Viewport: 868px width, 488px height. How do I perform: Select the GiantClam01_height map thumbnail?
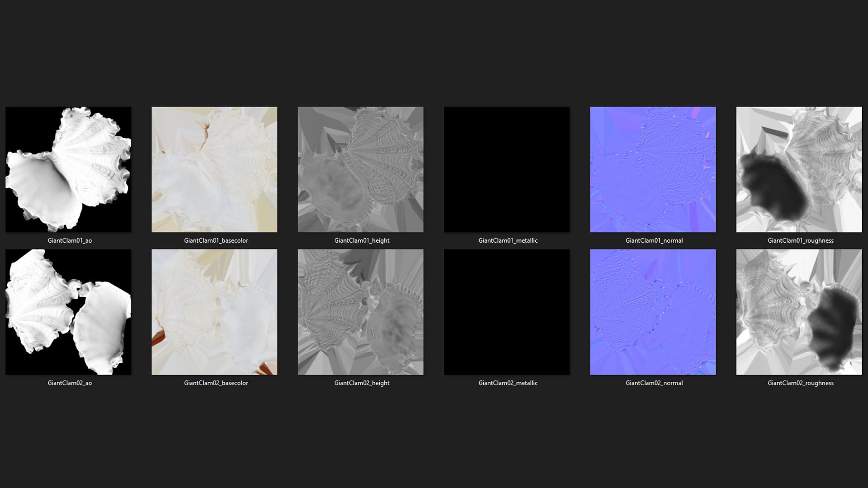pyautogui.click(x=360, y=169)
